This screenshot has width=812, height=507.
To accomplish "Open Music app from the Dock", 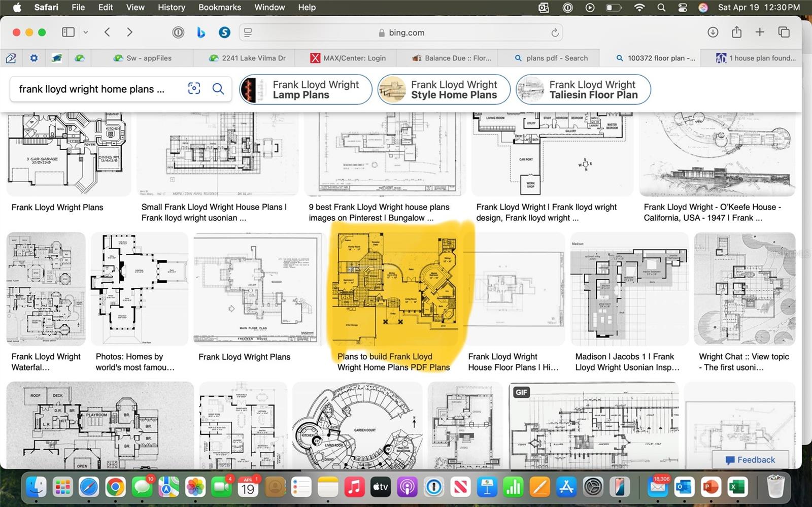I will pos(354,487).
